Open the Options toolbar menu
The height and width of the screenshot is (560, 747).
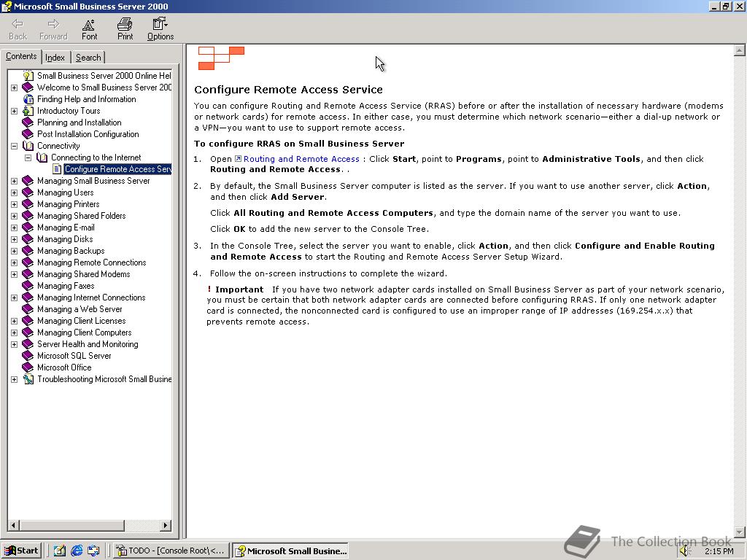[160, 29]
